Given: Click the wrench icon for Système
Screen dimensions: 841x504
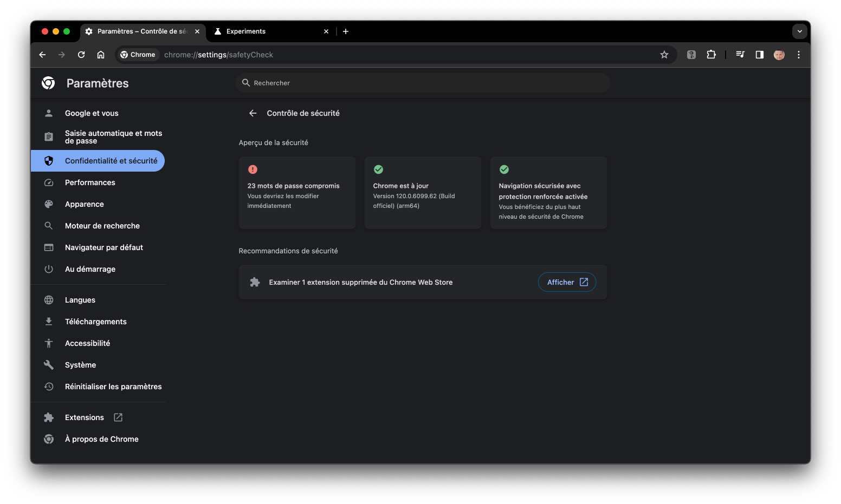Looking at the screenshot, I should click(49, 365).
